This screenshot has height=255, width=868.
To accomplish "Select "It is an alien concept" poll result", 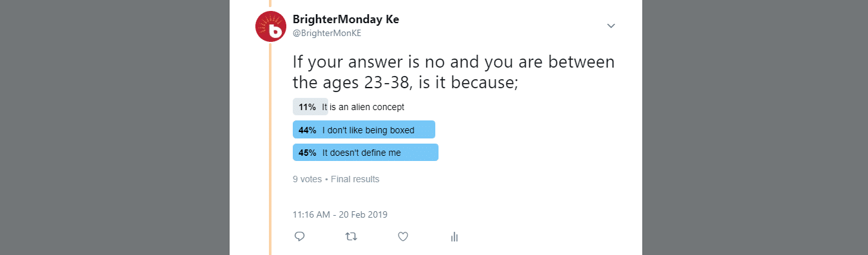I will pyautogui.click(x=348, y=107).
